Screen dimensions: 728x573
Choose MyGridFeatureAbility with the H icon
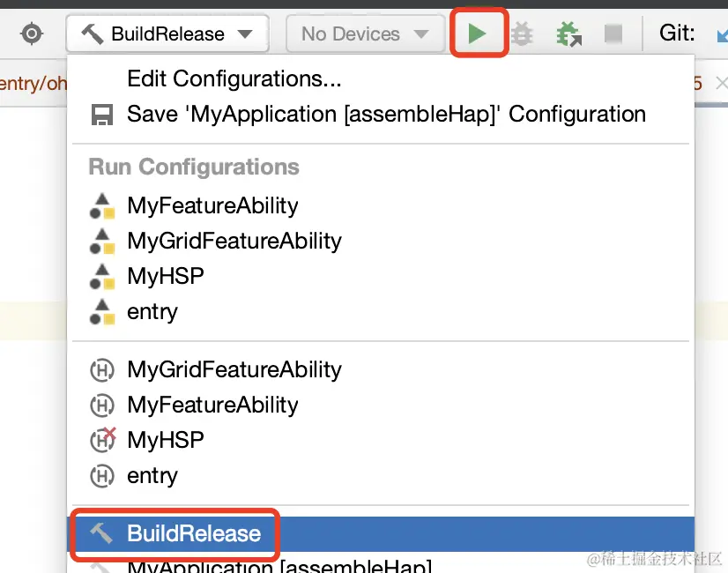point(234,370)
